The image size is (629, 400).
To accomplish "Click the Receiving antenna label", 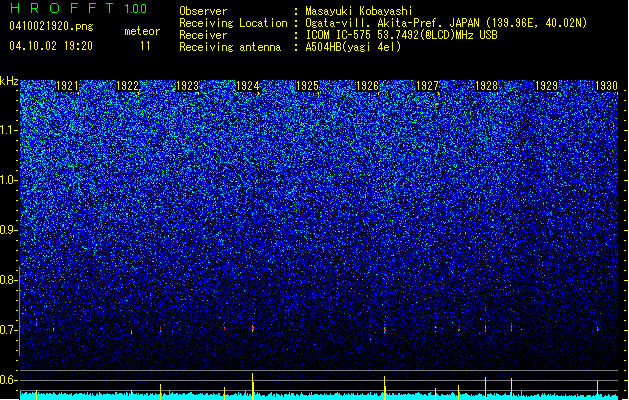I will (x=230, y=47).
